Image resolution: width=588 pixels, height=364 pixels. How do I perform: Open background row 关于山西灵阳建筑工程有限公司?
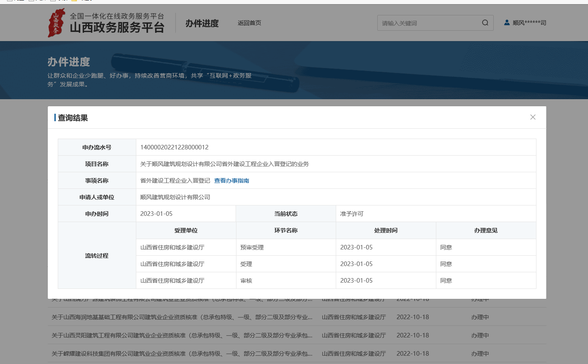182,335
